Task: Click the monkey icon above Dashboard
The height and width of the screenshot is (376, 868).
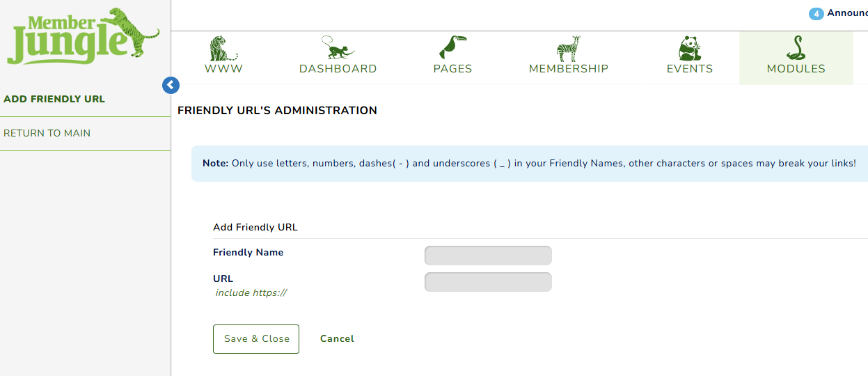Action: pos(338,48)
